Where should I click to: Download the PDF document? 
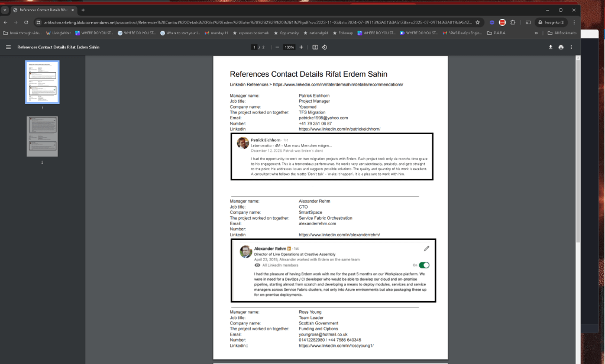551,47
